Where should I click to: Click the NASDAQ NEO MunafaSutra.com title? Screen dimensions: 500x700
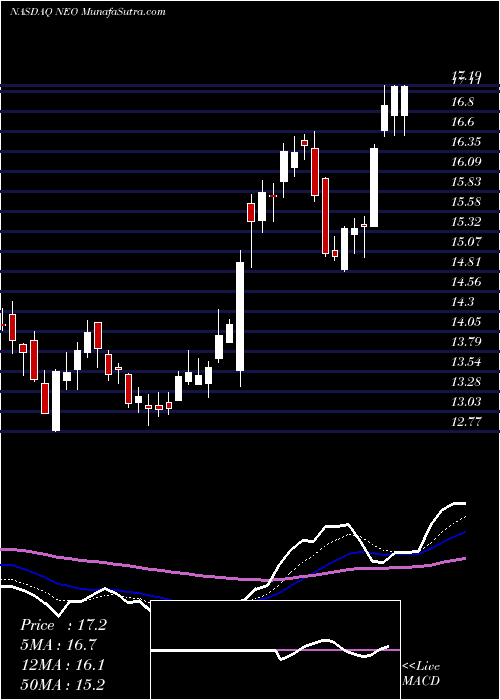point(88,12)
